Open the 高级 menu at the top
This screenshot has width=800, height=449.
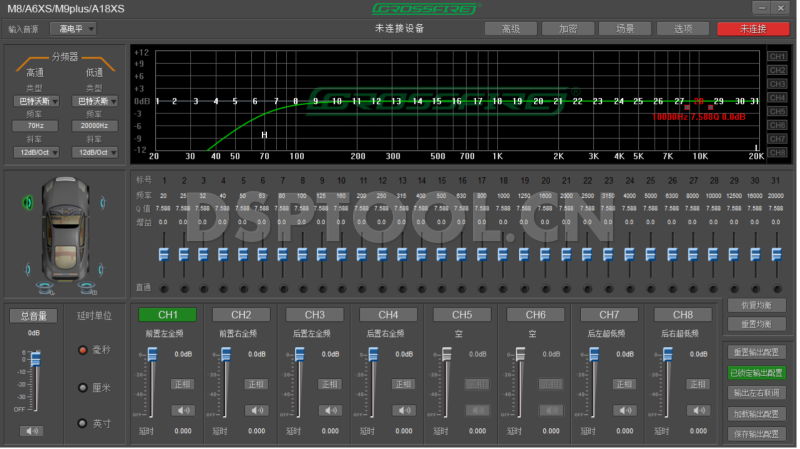[x=510, y=29]
